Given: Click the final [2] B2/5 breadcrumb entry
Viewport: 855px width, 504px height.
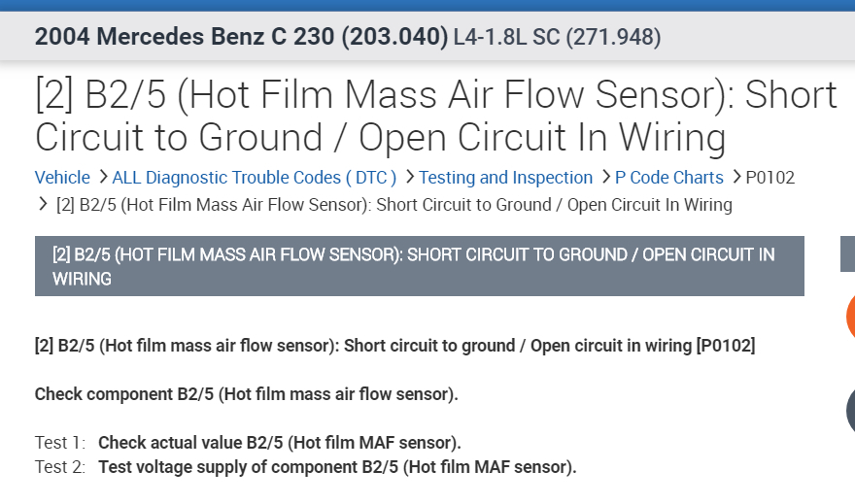Looking at the screenshot, I should tap(394, 205).
